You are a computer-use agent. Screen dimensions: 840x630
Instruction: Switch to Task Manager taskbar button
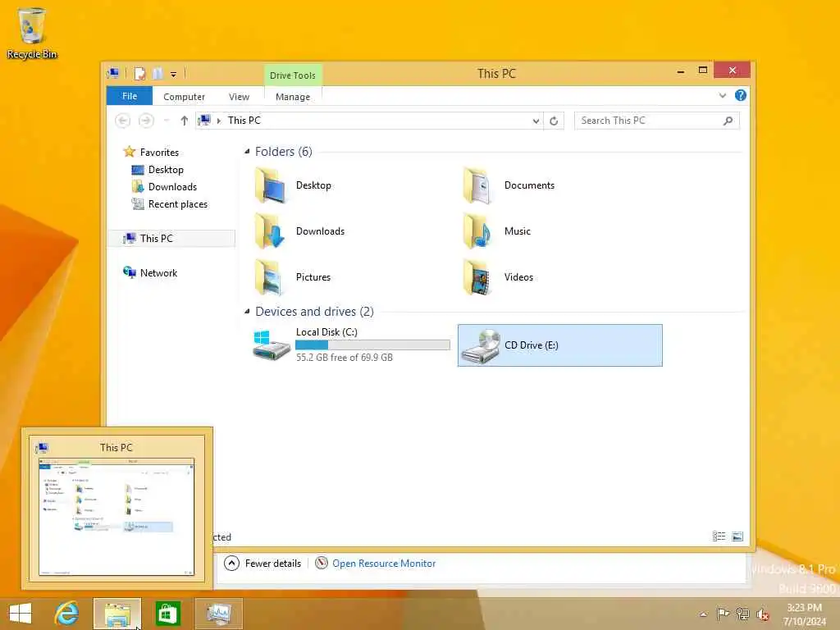218,614
